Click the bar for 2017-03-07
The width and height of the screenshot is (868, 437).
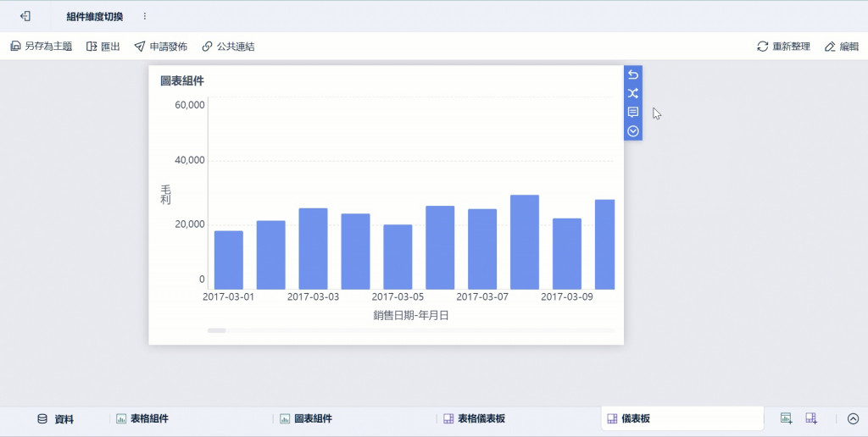coord(482,249)
